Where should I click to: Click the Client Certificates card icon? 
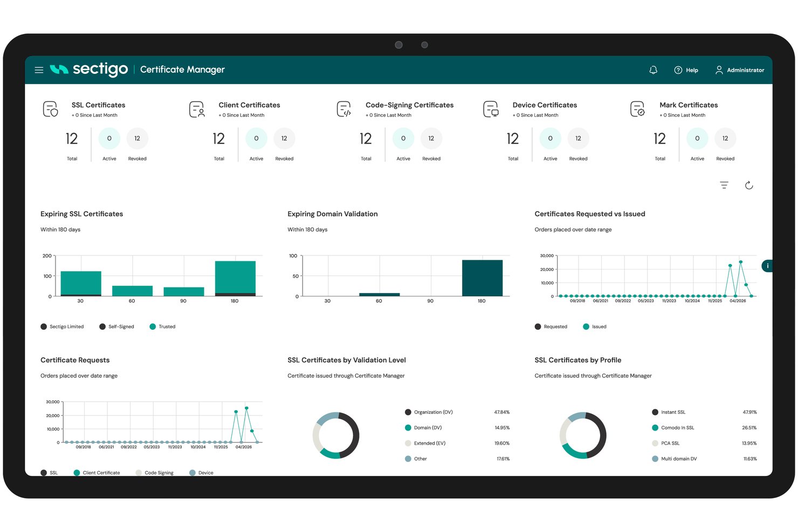point(197,109)
